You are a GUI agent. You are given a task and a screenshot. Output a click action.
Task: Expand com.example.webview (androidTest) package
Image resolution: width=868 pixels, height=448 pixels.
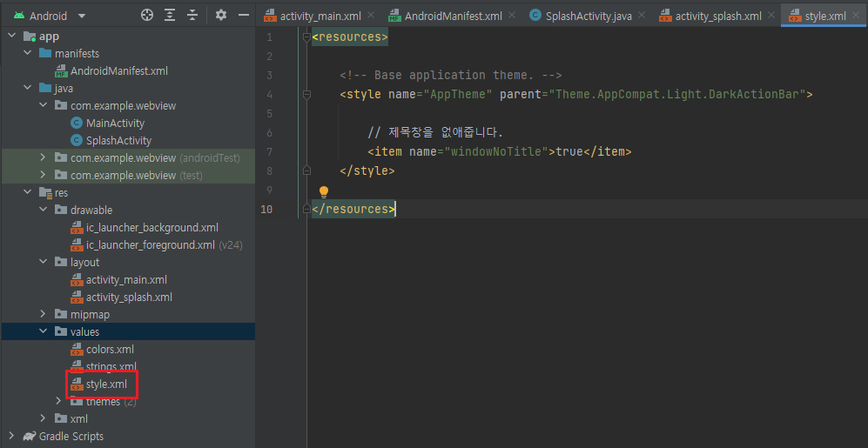44,157
